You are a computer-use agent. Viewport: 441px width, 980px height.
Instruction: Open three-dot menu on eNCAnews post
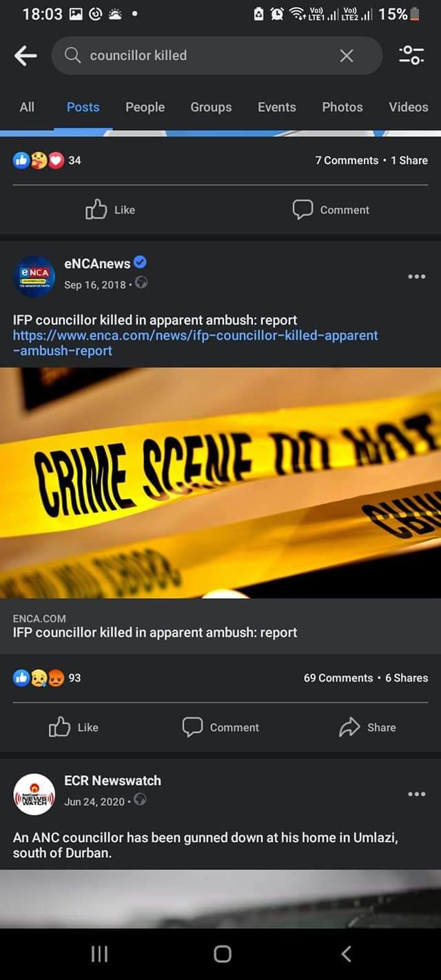(x=416, y=276)
